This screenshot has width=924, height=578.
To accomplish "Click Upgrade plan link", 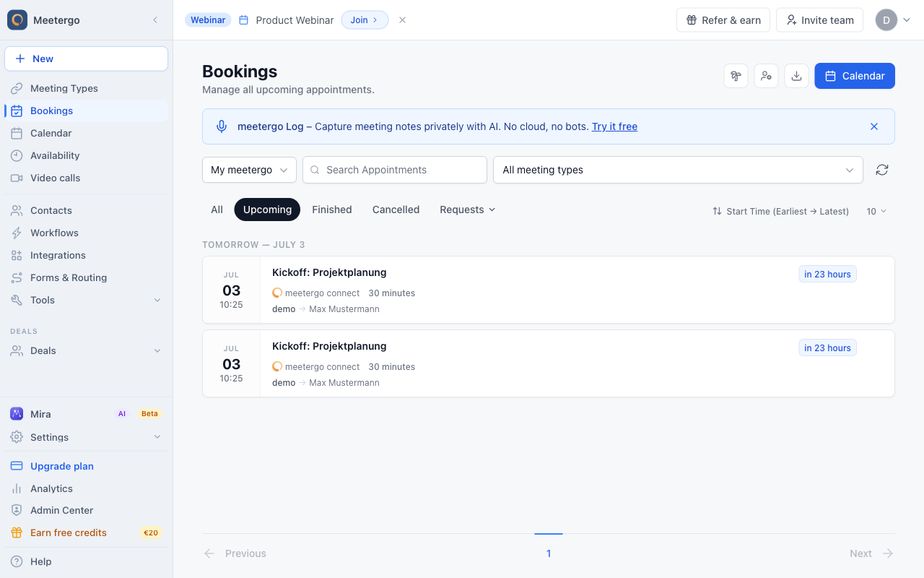I will [87, 466].
